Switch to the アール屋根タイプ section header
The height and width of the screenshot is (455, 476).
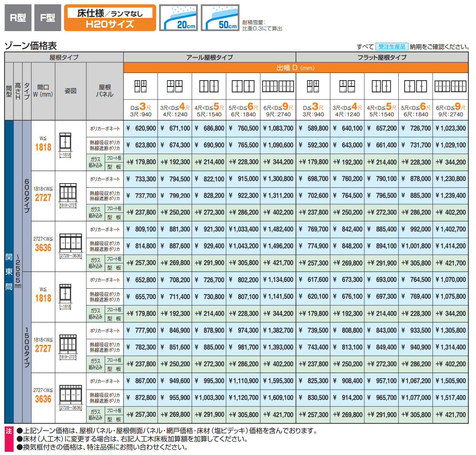pyautogui.click(x=209, y=57)
